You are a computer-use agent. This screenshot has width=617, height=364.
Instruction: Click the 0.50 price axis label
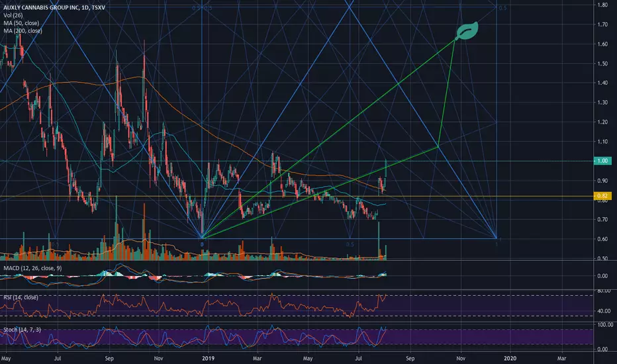[602, 258]
